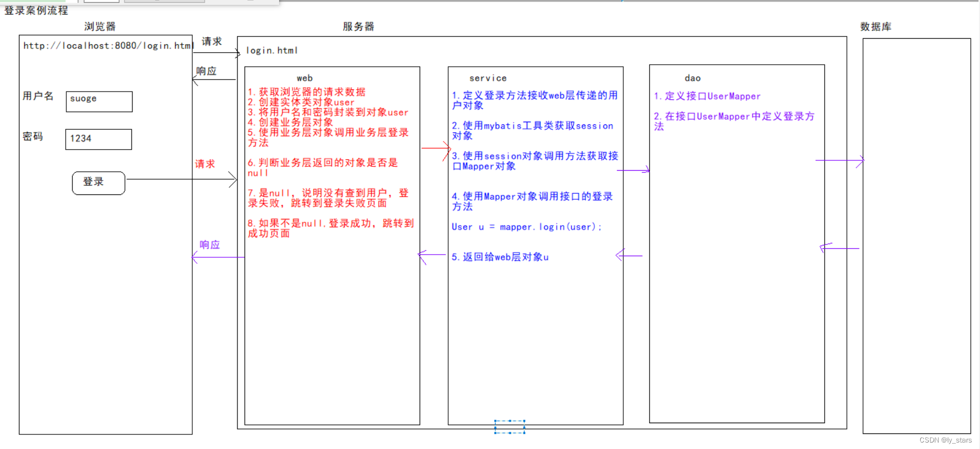This screenshot has height=449, width=980.
Task: Click web step 3 将用户名和密码封装到对象user
Action: pos(328,112)
